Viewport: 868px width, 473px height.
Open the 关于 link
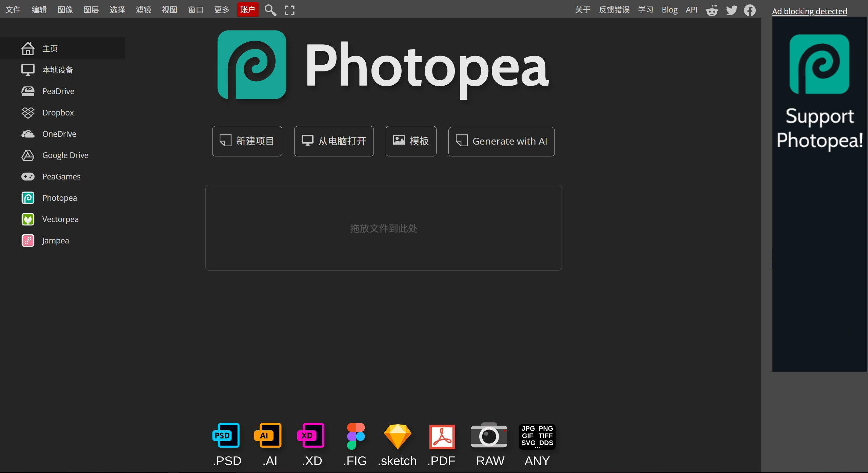coord(583,10)
